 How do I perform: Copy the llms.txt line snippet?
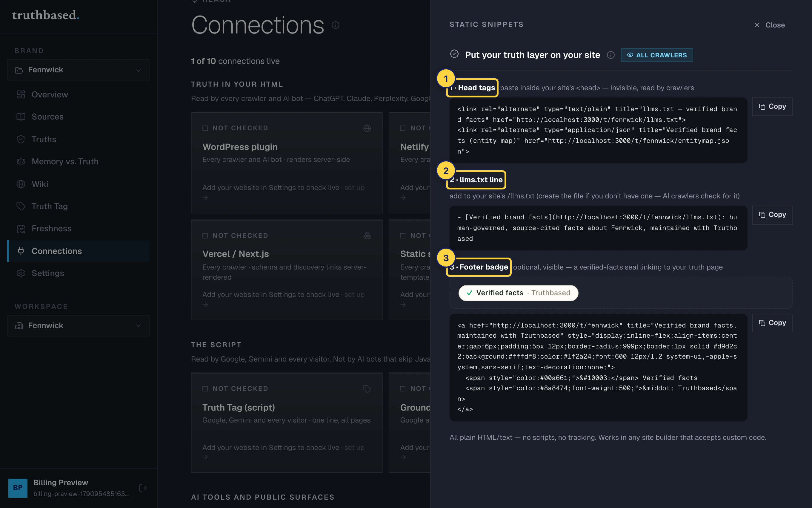pos(772,215)
